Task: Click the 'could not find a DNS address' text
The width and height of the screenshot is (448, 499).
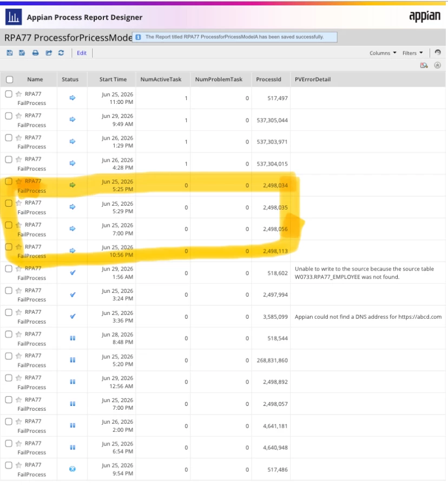Action: tap(368, 317)
